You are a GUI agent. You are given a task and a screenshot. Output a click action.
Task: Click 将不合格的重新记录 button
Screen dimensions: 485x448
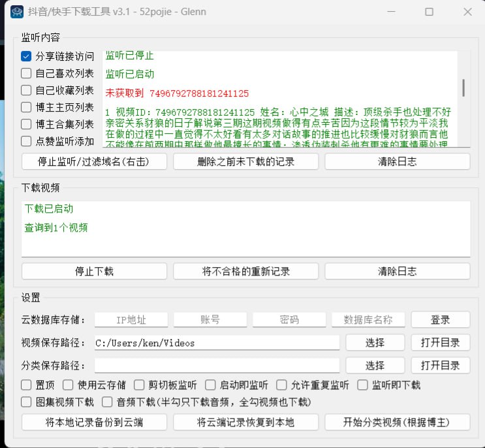[x=245, y=271]
